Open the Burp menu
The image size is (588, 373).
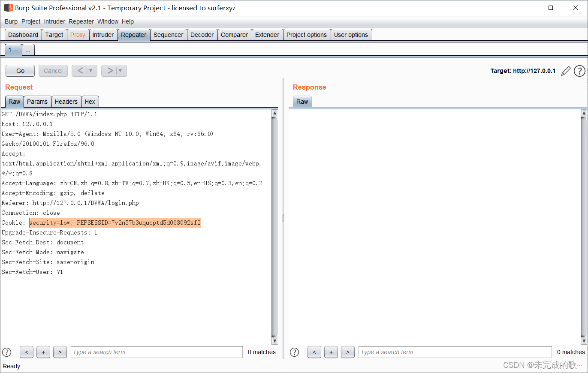pyautogui.click(x=11, y=21)
